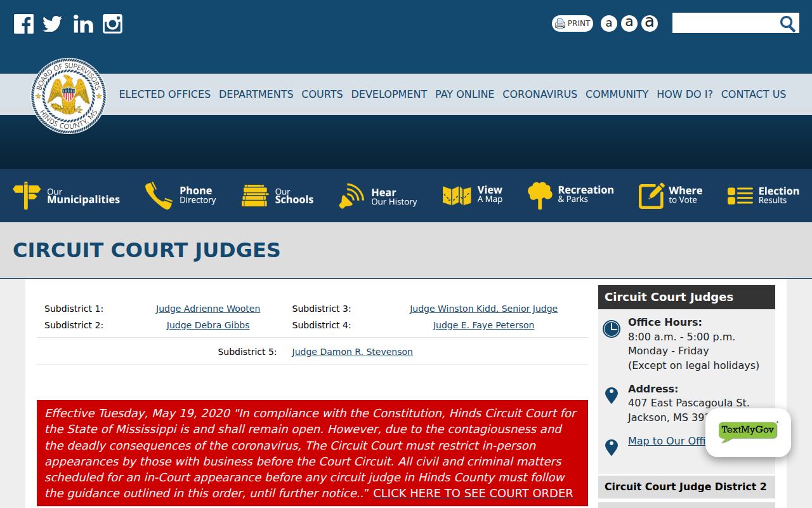This screenshot has width=812, height=508.
Task: Click Election Results list icon
Action: (x=740, y=196)
